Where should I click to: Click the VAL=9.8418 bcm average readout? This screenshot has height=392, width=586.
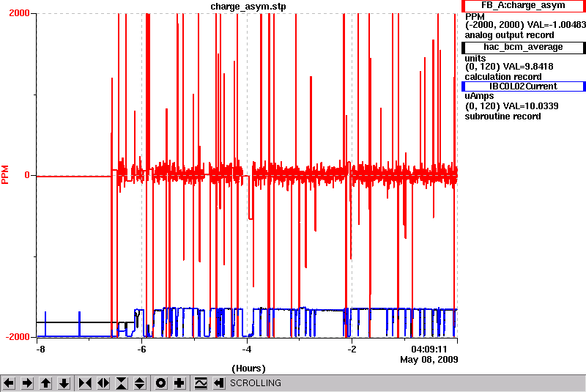coord(528,67)
